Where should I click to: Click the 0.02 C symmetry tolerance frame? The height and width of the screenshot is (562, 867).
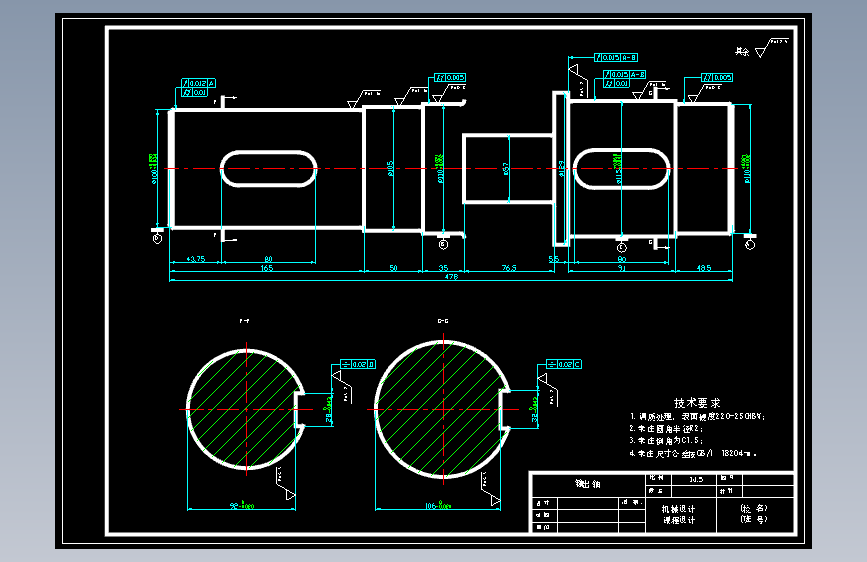coord(564,364)
